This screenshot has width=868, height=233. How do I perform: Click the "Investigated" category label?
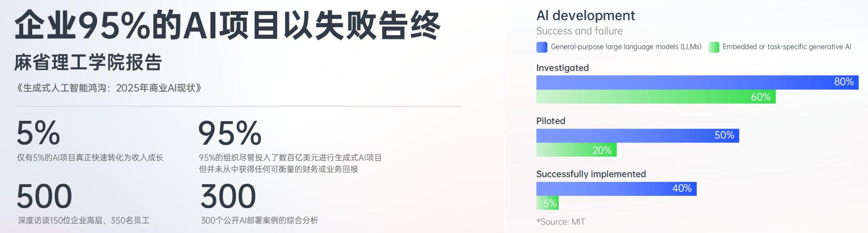pyautogui.click(x=563, y=68)
